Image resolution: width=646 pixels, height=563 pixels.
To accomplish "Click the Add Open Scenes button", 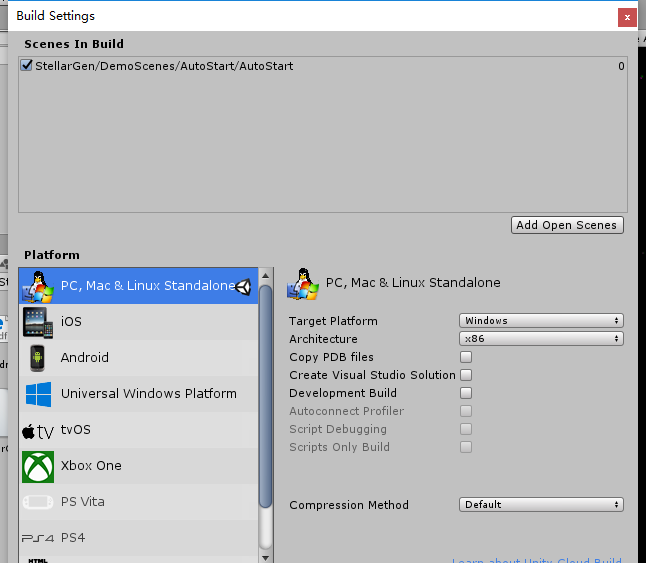I will tap(567, 225).
